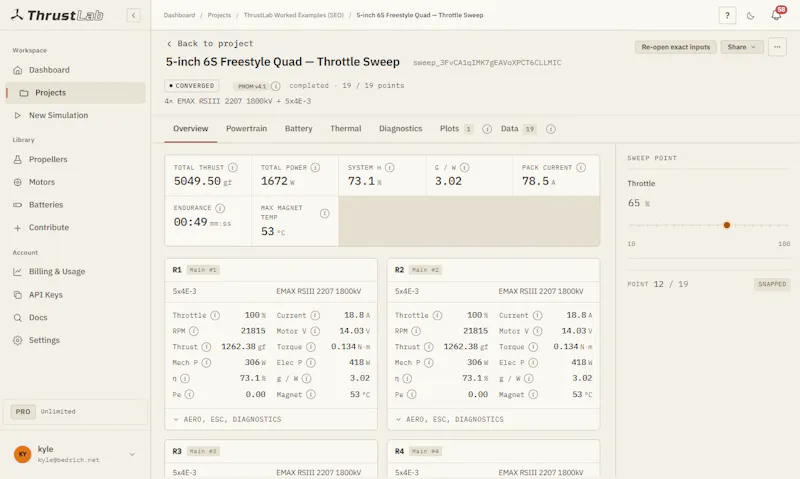Screen dimensions: 800x479
Task: Show info for Total Thrust metric
Action: point(233,167)
